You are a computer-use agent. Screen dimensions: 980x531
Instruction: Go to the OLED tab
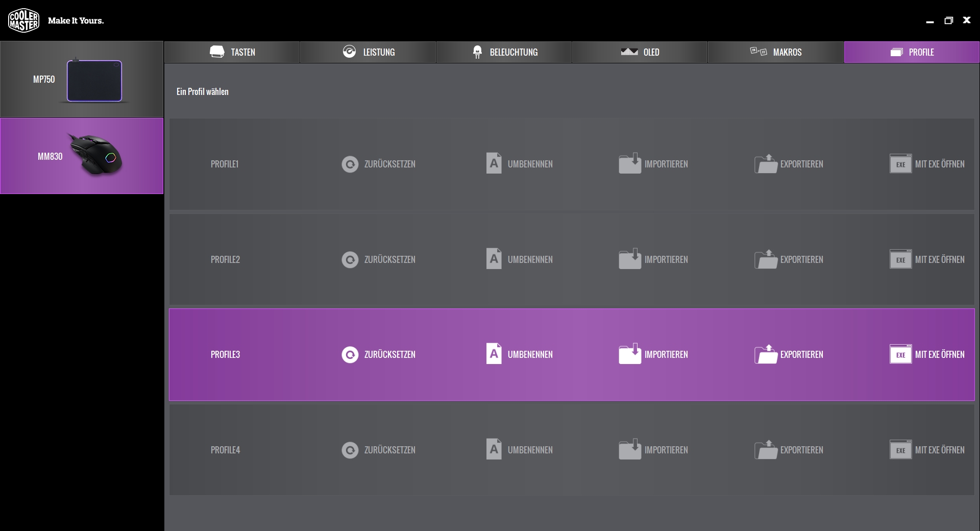point(640,52)
